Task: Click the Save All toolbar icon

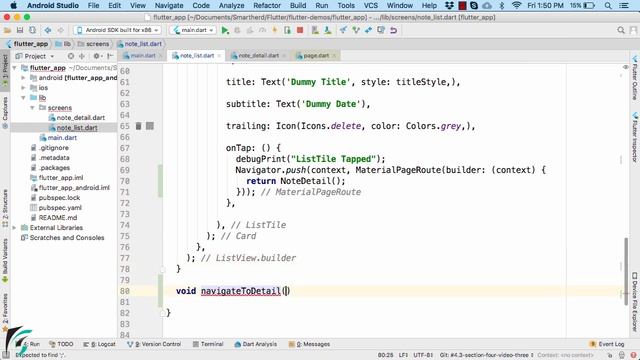Action: [20, 30]
